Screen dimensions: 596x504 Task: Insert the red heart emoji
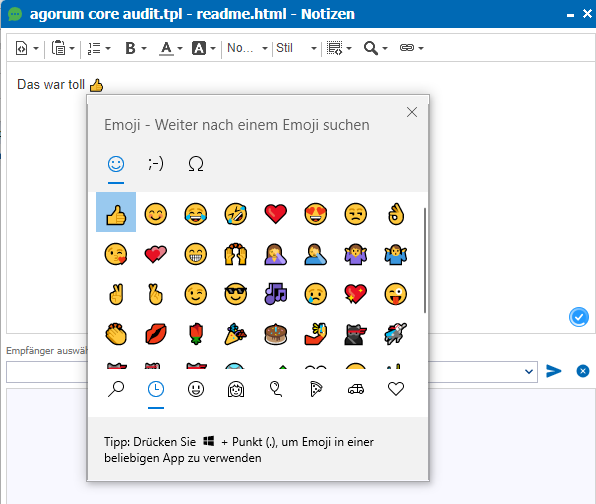(276, 214)
